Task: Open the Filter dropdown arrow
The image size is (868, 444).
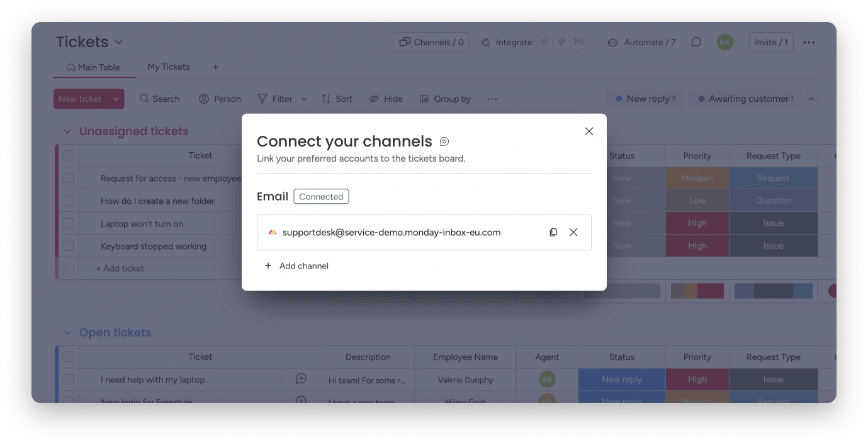Action: pyautogui.click(x=304, y=99)
